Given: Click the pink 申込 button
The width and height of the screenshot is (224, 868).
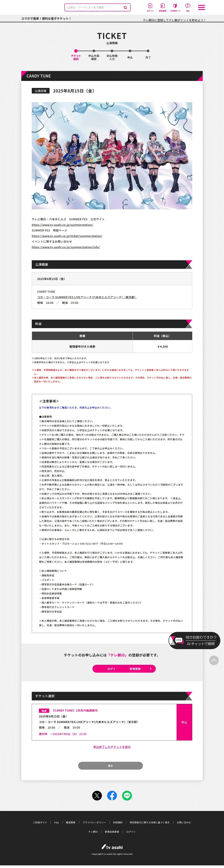Looking at the screenshot, I should click(184, 722).
